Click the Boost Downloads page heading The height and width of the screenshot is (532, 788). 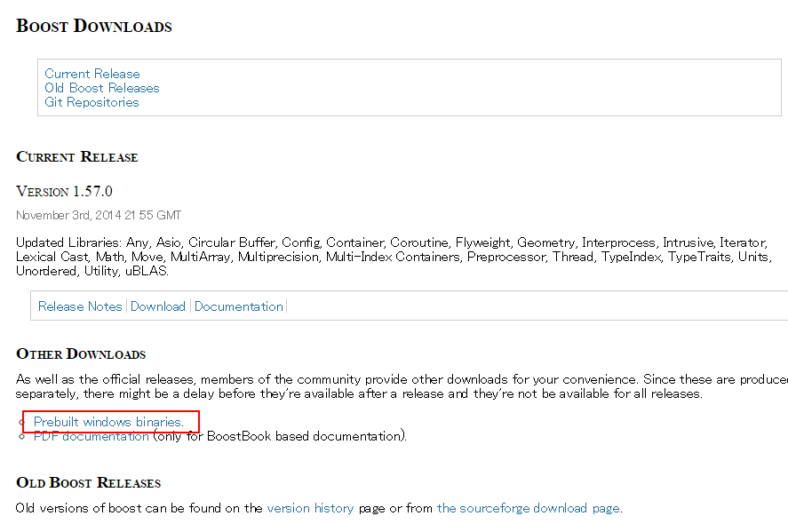(94, 26)
